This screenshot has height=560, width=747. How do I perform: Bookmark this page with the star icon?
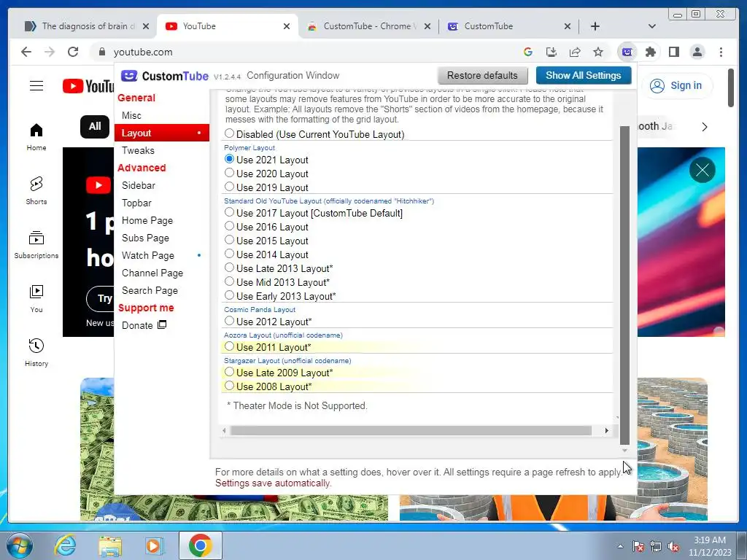pyautogui.click(x=598, y=52)
